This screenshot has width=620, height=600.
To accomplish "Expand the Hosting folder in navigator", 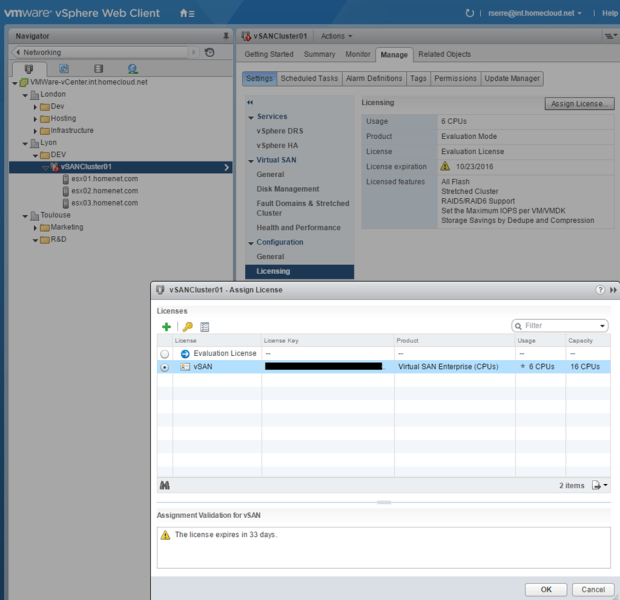I will (35, 118).
